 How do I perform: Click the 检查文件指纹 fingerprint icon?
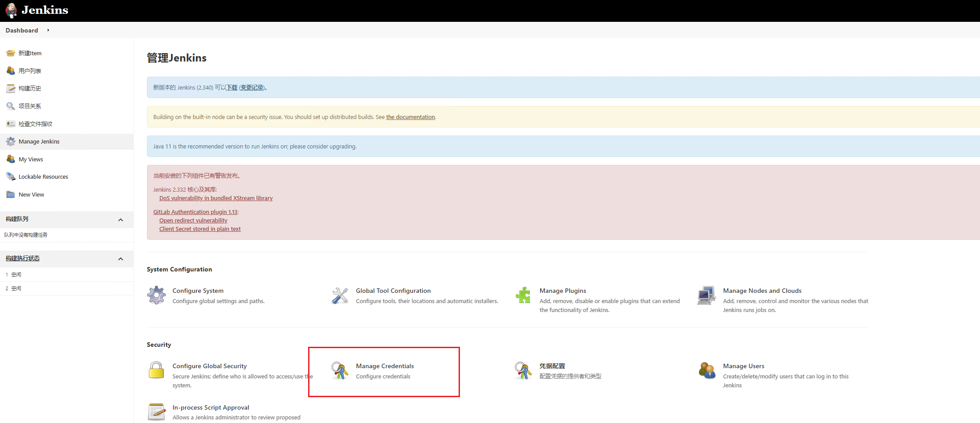pyautogui.click(x=11, y=124)
